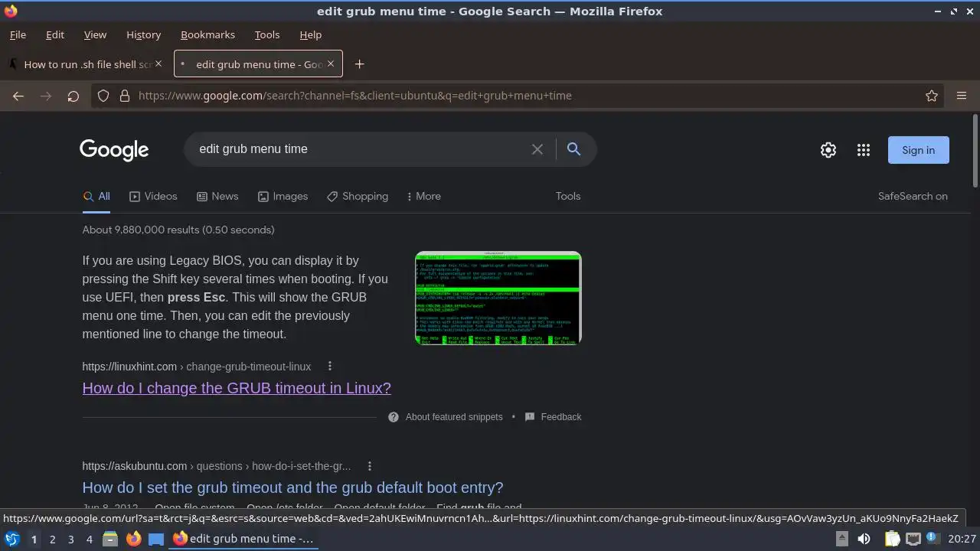Viewport: 980px width, 551px height.
Task: Click the 'About 9,880,000 results' stats text
Action: 178,230
